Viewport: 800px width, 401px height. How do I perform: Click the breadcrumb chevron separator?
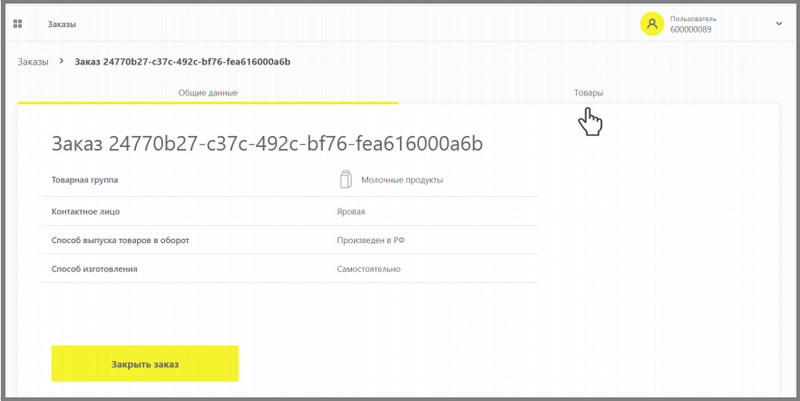62,61
